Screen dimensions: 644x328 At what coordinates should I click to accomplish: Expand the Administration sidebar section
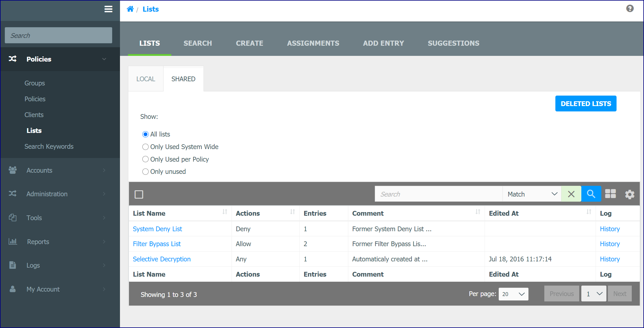(x=104, y=194)
